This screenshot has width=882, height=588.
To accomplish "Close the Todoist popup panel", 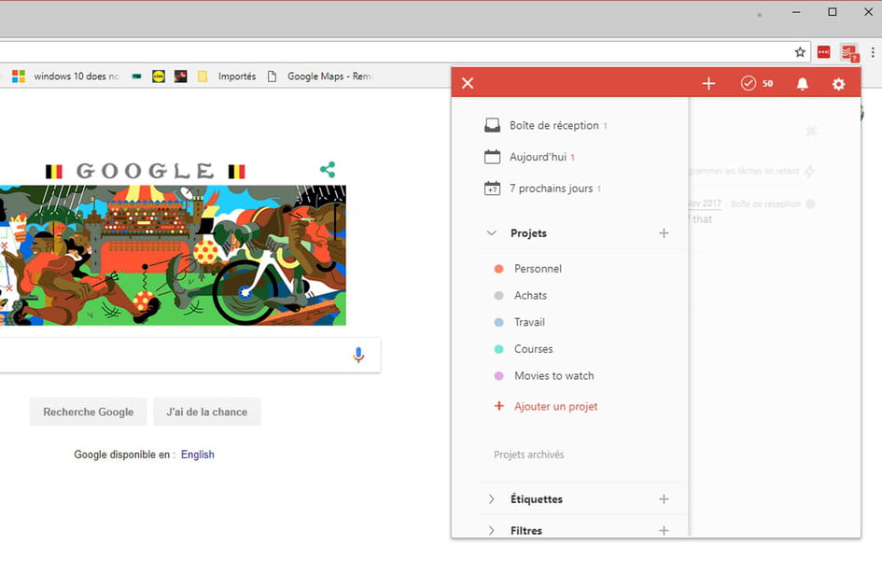I will click(x=468, y=83).
